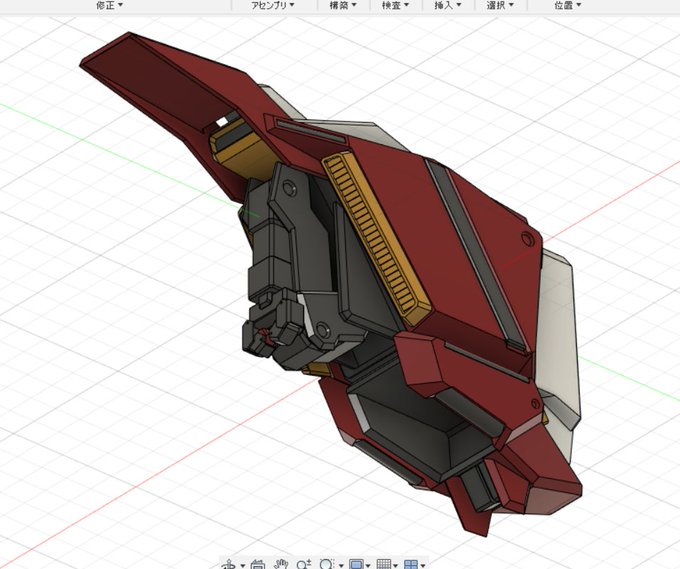Image resolution: width=680 pixels, height=569 pixels.
Task: Open the 選択 (Select) dropdown menu
Action: (x=500, y=5)
